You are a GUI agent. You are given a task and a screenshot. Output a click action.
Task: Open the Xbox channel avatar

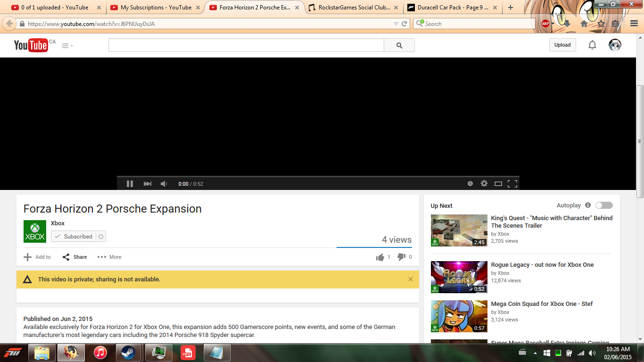(x=35, y=231)
